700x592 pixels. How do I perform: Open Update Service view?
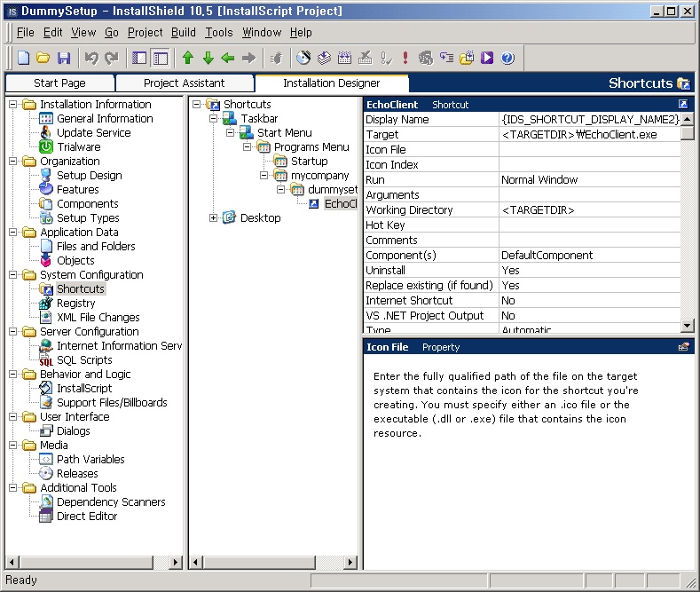(94, 133)
